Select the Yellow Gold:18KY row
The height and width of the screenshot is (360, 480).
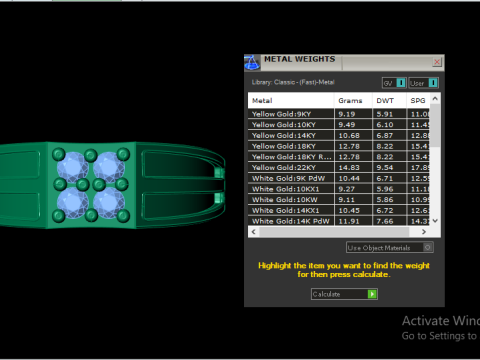pos(338,146)
